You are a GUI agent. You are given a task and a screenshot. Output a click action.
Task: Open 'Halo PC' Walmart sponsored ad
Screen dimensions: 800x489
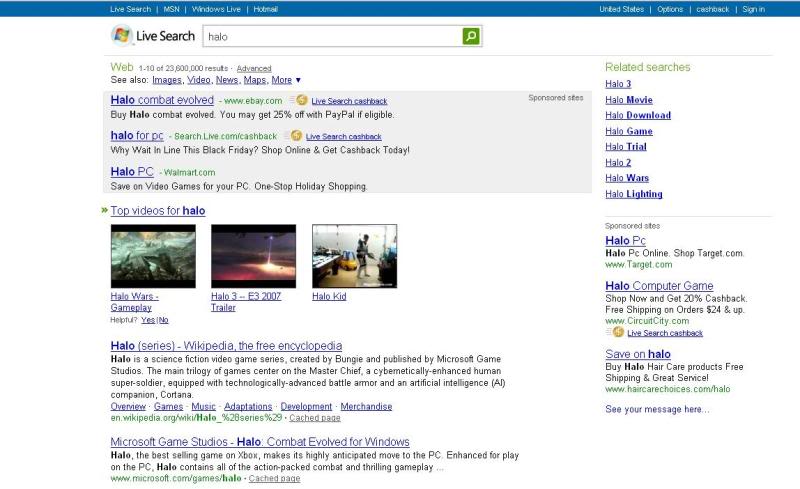click(132, 172)
